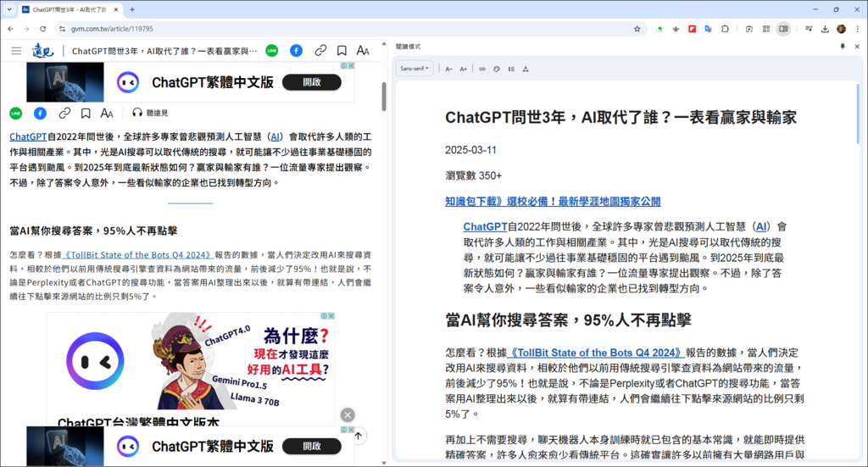Close the mid-article ad with X
The height and width of the screenshot is (467, 868).
pos(331,316)
